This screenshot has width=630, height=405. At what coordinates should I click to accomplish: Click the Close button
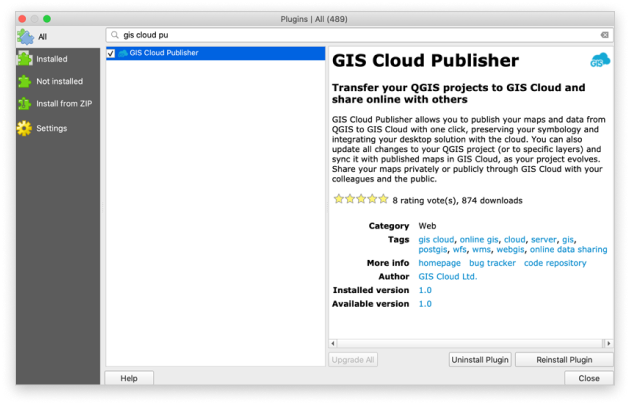[589, 378]
